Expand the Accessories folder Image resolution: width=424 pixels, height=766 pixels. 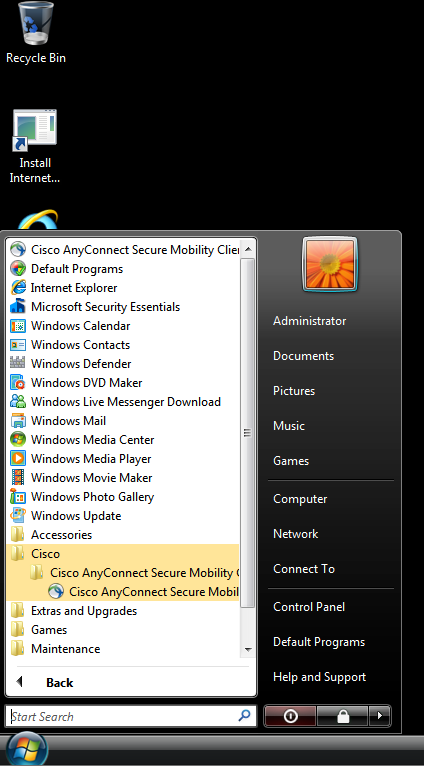pos(124,534)
